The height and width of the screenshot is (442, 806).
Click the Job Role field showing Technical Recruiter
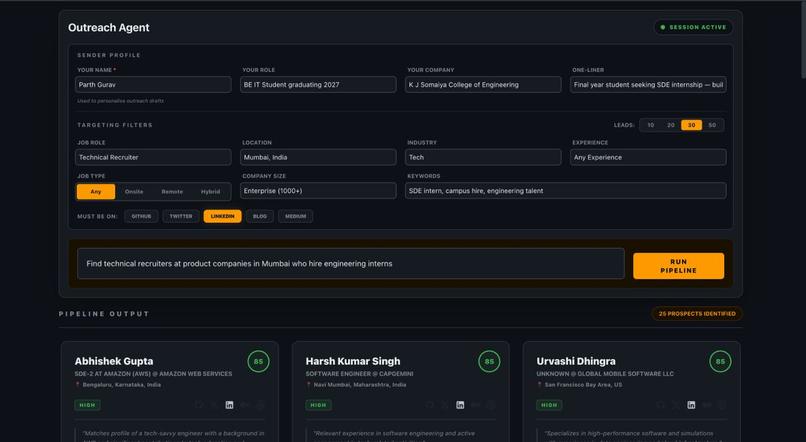click(153, 157)
